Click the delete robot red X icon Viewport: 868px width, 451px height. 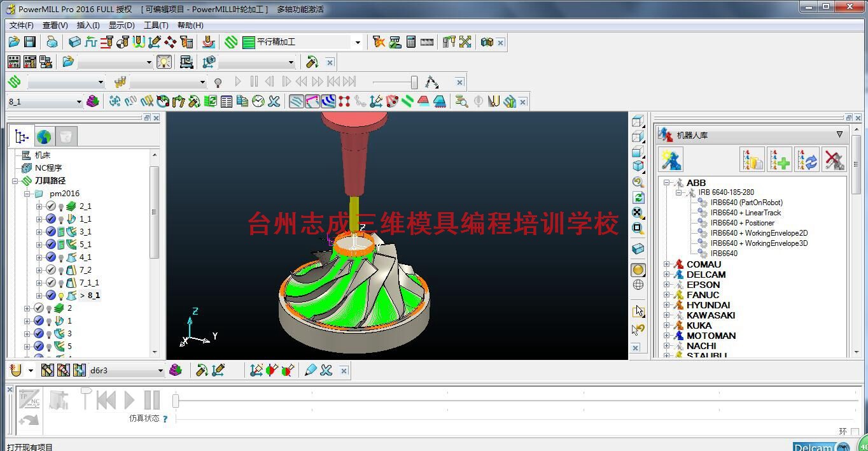coord(834,159)
